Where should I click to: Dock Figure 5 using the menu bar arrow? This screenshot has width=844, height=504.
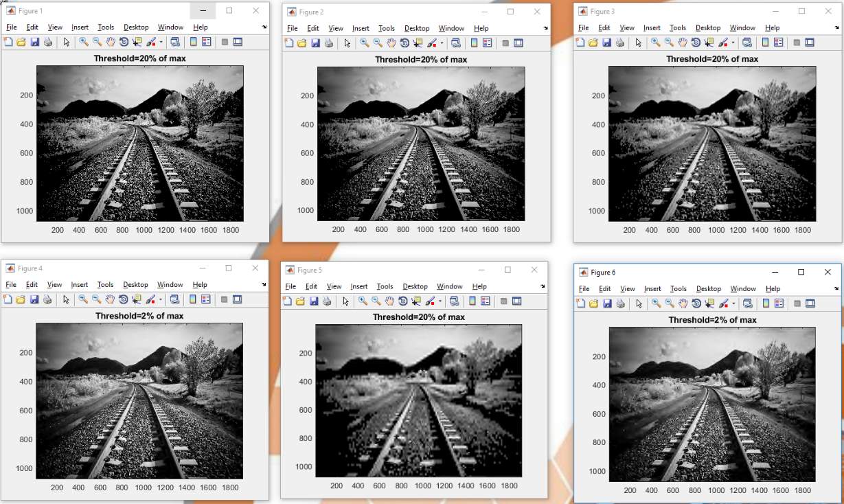pos(544,286)
